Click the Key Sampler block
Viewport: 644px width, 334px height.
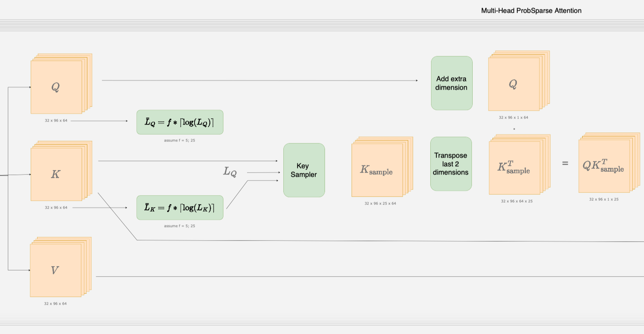(x=304, y=170)
